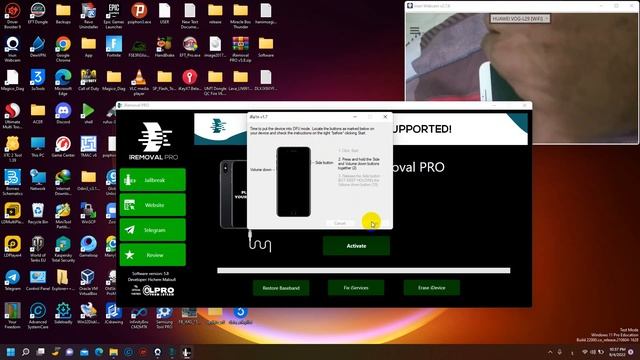
Task: Open Google Chrome desktop shortcut
Action: coord(63,49)
